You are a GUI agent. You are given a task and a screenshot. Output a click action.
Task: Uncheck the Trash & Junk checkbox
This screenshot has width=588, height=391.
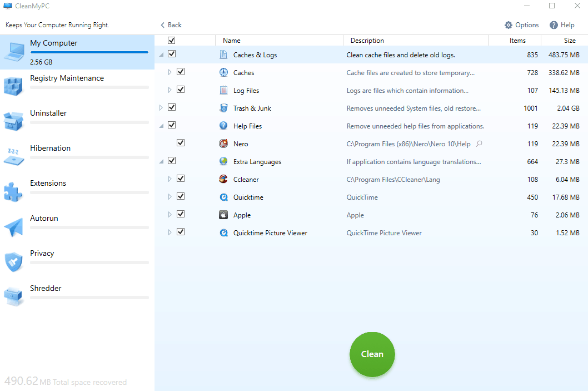172,107
